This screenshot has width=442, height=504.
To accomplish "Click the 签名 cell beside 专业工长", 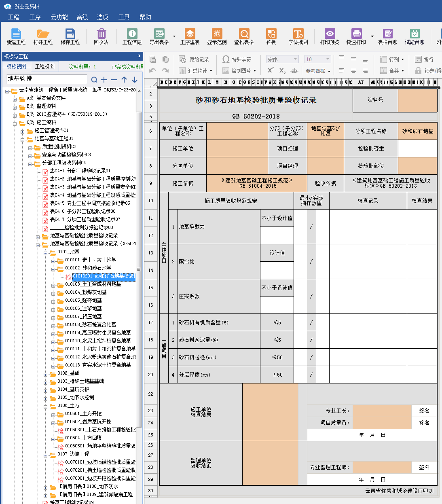I will pos(424,411).
